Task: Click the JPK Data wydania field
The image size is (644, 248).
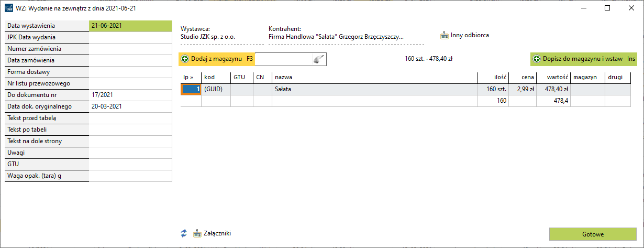Action: pyautogui.click(x=130, y=37)
